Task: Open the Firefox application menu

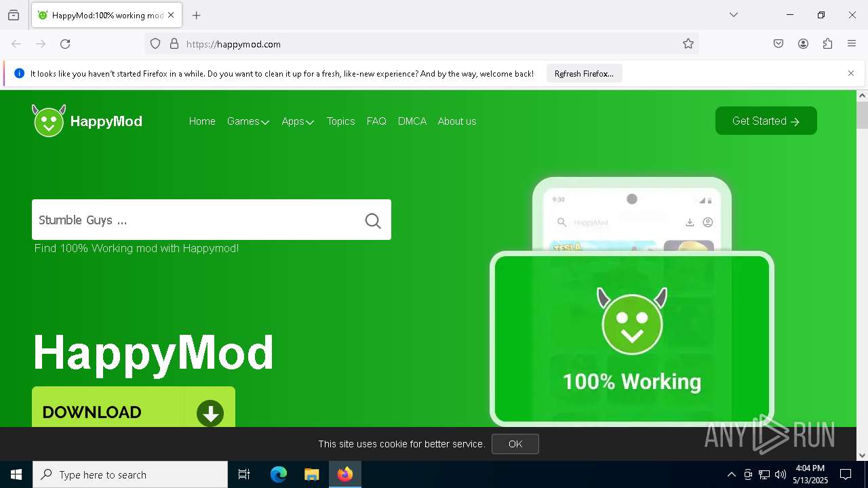Action: coord(852,44)
